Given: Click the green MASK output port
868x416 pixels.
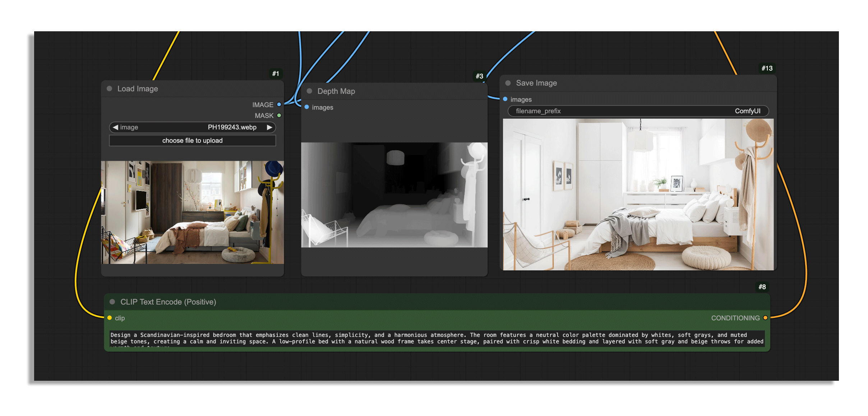Looking at the screenshot, I should point(279,115).
